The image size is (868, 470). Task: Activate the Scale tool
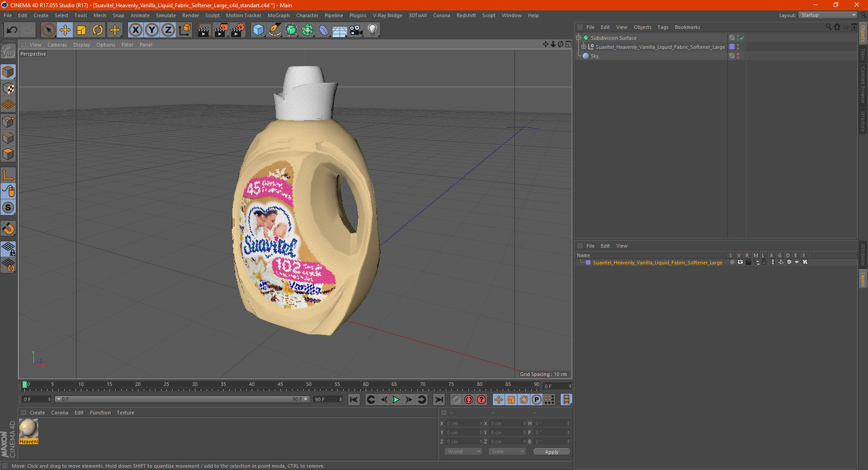point(81,30)
